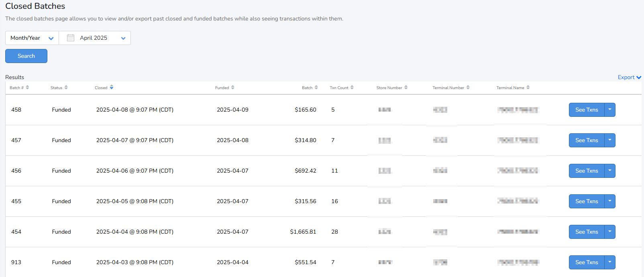The image size is (644, 277).
Task: See Txns for batch 913
Action: pyautogui.click(x=587, y=262)
